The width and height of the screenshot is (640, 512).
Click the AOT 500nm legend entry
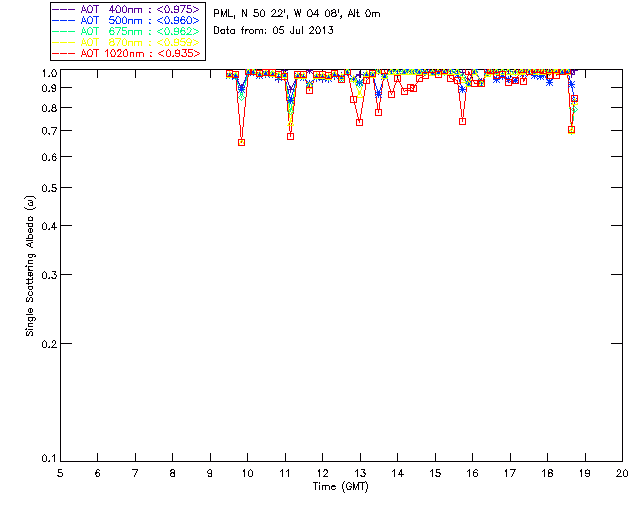[x=127, y=20]
